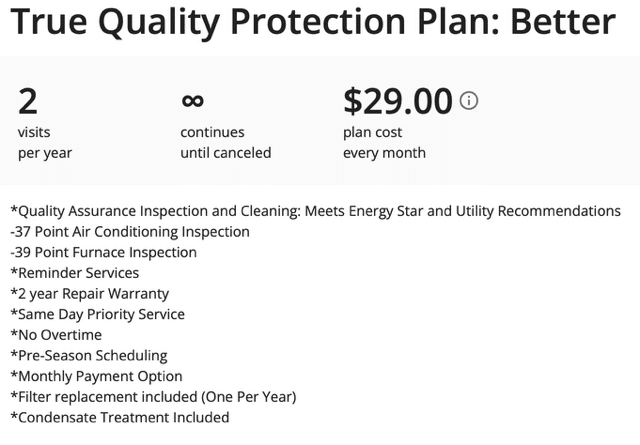Click the Monthly Payment Option item
Viewport: 640px width, 445px height.
point(96,376)
